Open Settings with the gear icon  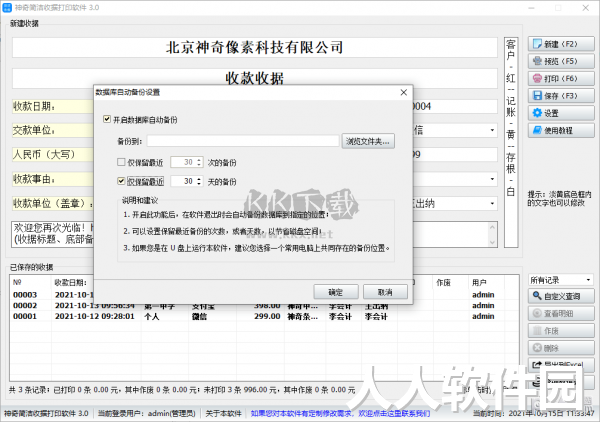[x=561, y=113]
